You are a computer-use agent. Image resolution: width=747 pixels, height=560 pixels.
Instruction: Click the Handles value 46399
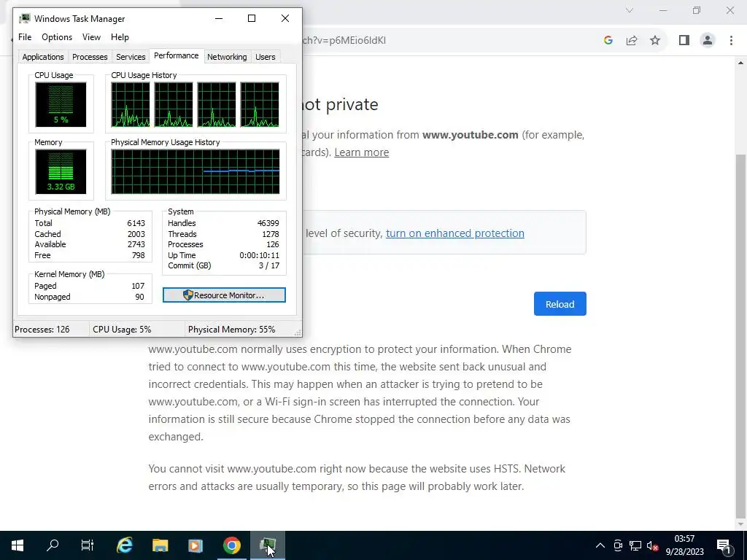coord(268,223)
